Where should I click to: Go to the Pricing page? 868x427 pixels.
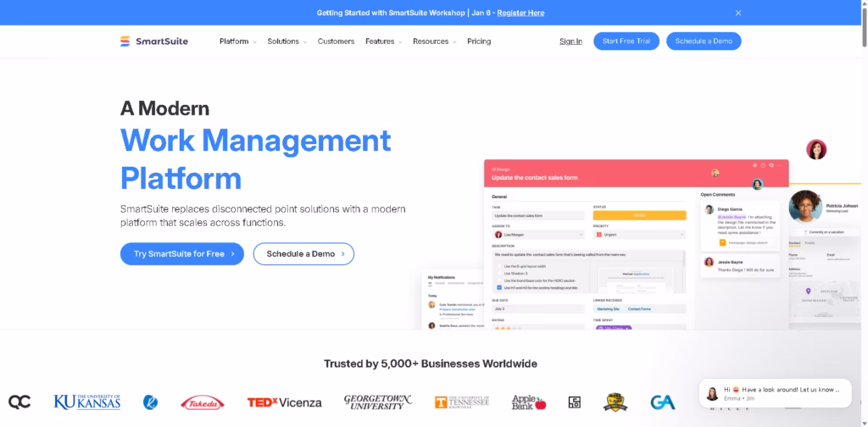(479, 41)
